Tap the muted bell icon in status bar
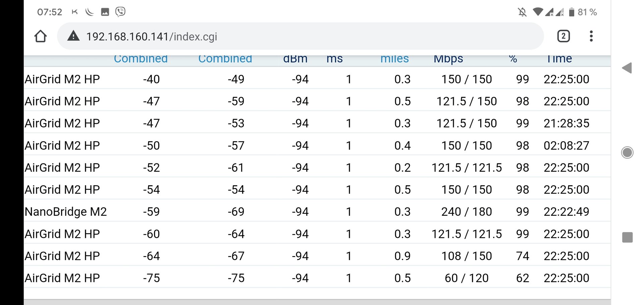 pos(522,12)
